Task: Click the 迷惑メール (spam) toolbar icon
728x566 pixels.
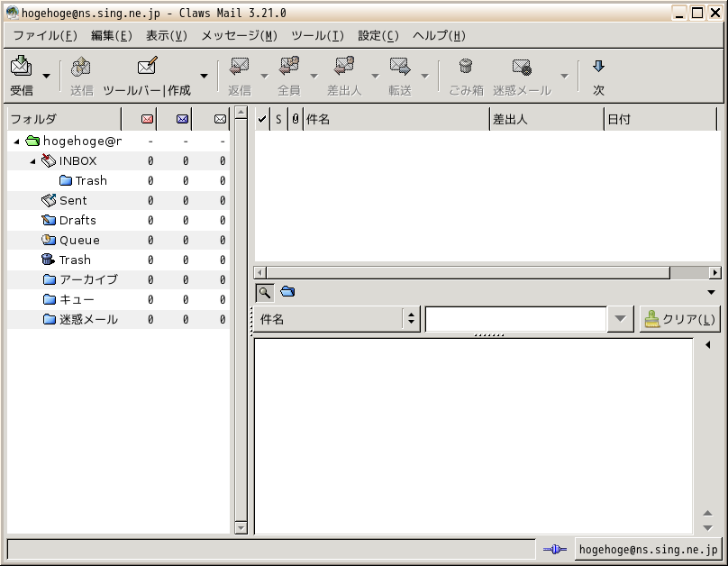Action: [522, 67]
